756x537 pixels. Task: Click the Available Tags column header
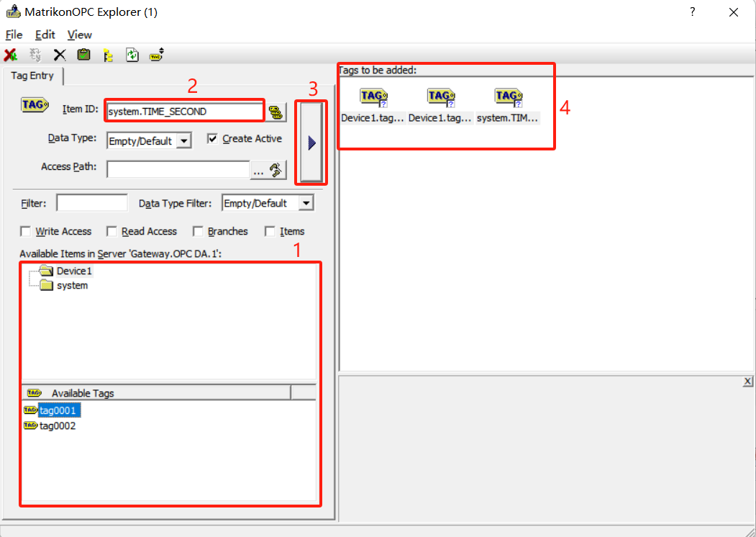coord(156,393)
